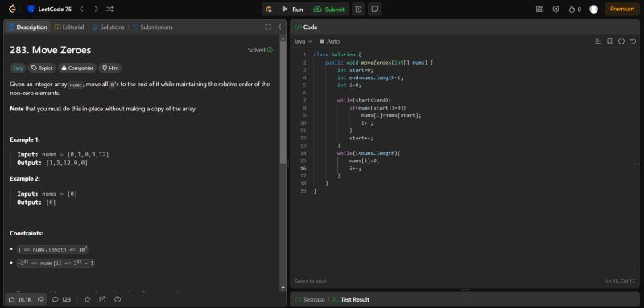The height and width of the screenshot is (308, 644).
Task: Run the code
Action: 292,10
